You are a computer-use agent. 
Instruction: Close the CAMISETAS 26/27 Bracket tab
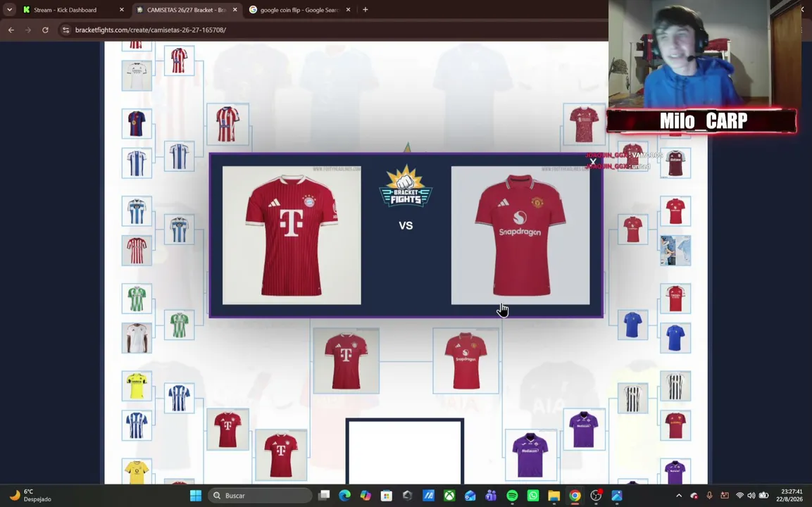235,10
